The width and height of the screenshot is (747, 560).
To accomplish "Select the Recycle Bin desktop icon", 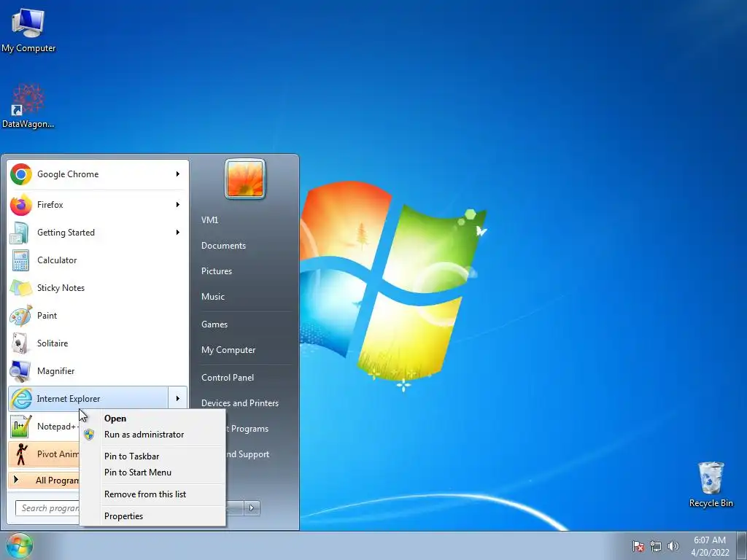I will (711, 484).
